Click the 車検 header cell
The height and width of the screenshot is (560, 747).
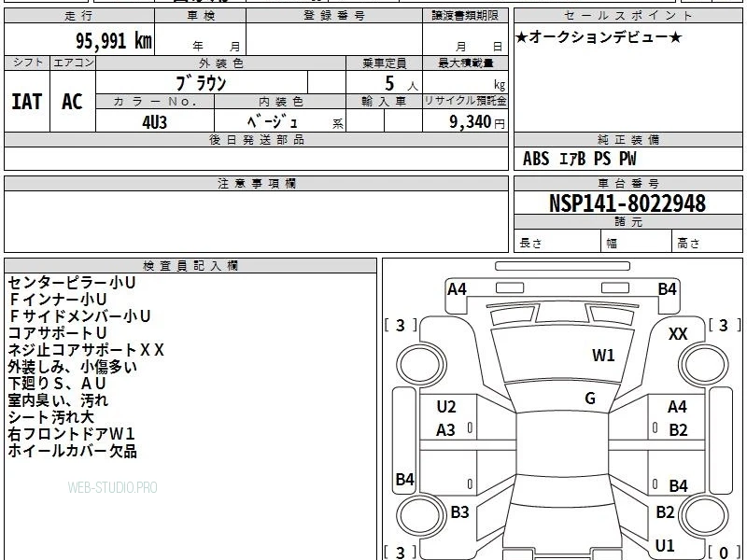[201, 16]
